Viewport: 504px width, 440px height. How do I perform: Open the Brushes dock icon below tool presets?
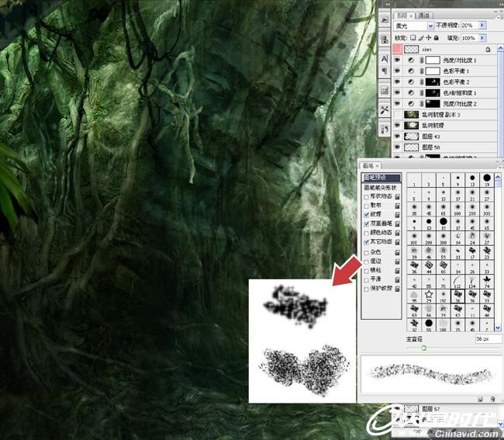[384, 130]
